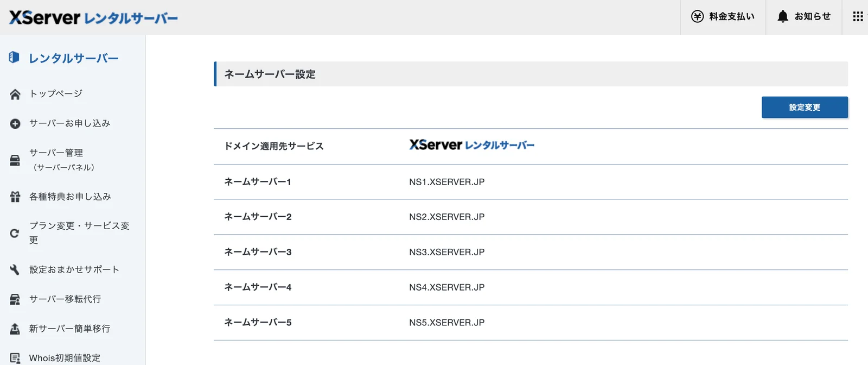Open プラン変更・サービス変更 menu item

pyautogui.click(x=79, y=232)
